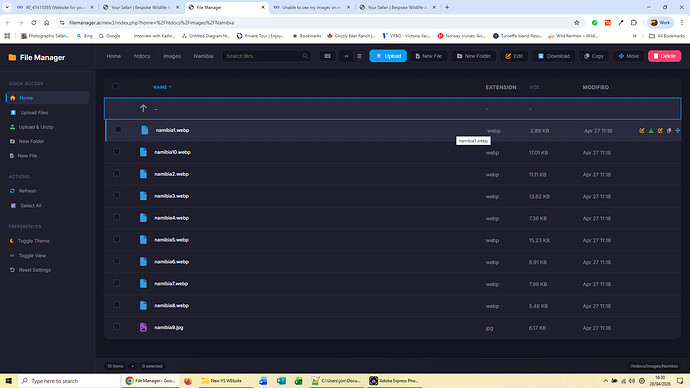
Task: Click Windows taskbar 'Type here to search' box
Action: click(x=70, y=381)
